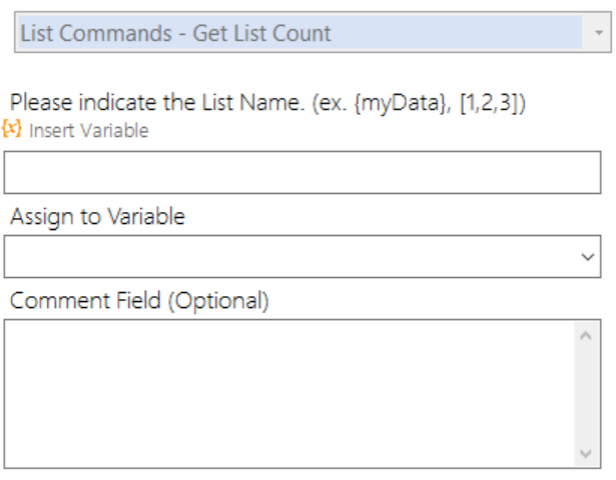The image size is (616, 480).
Task: Click the orange Insert Variable icon
Action: coord(14,130)
